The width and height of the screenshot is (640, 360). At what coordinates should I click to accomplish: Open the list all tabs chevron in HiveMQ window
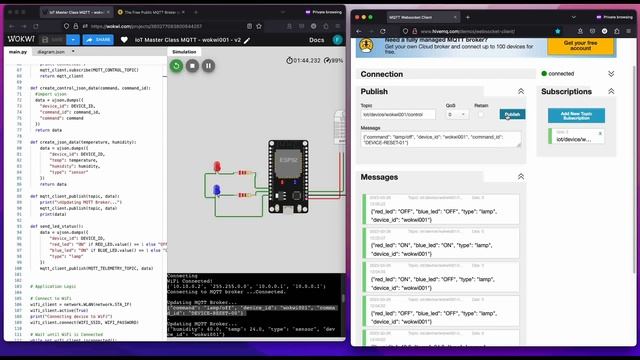click(x=573, y=18)
